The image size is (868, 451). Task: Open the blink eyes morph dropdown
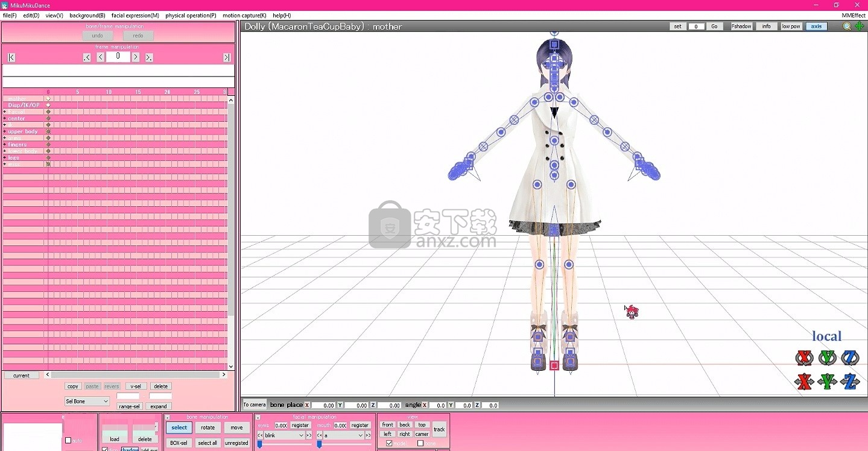pyautogui.click(x=284, y=435)
